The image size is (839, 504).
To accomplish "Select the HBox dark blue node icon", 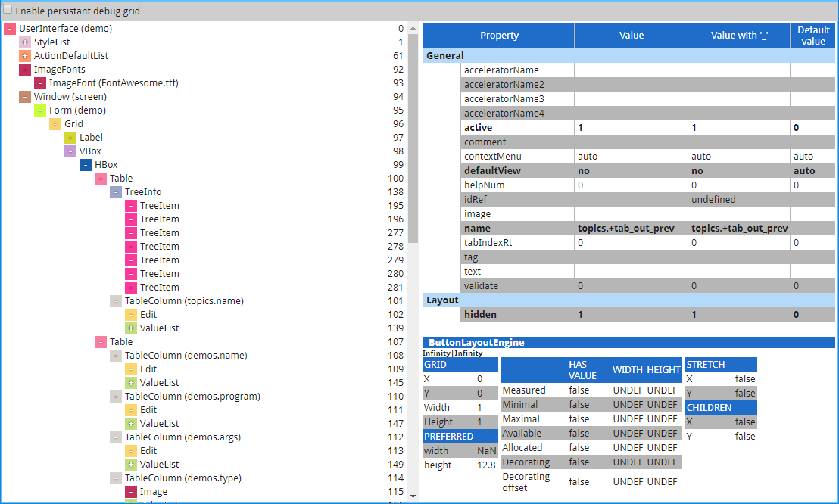I will [x=85, y=164].
